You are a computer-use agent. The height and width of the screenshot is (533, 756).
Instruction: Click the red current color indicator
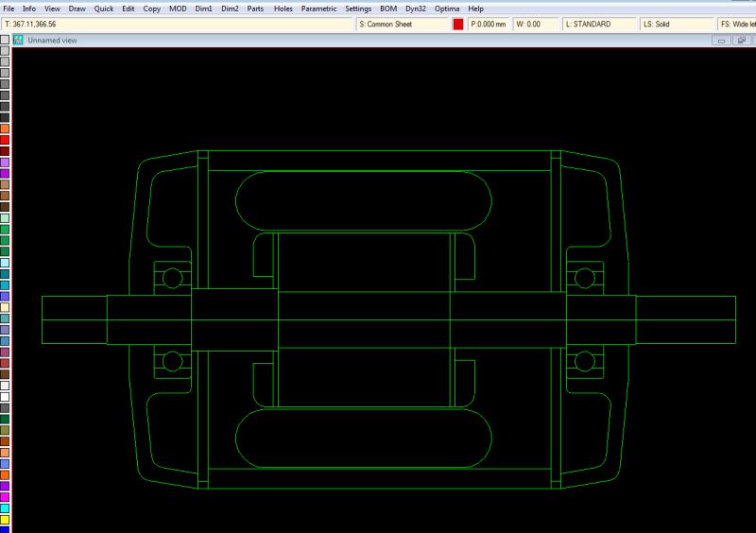pyautogui.click(x=458, y=24)
